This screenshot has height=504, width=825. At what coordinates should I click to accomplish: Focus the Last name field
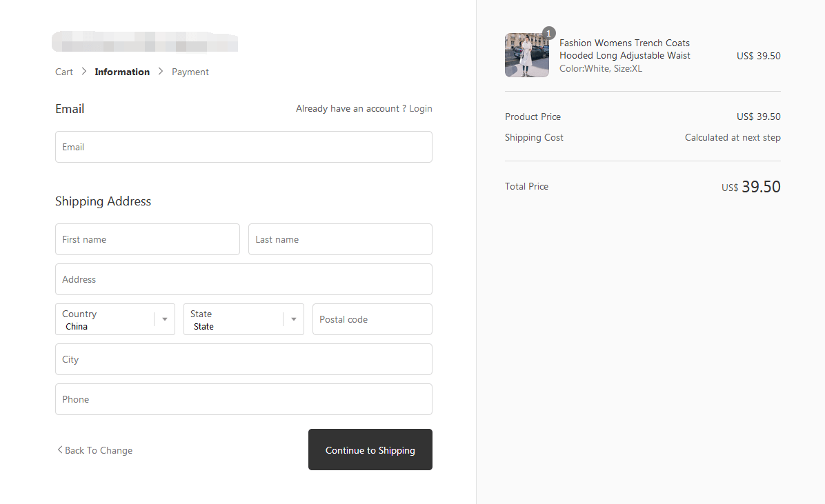(340, 239)
